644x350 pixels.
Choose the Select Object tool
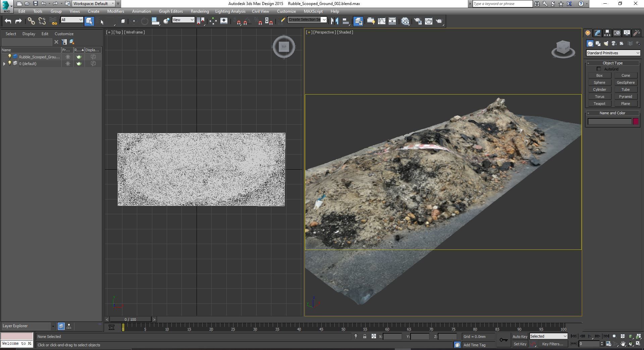click(x=89, y=21)
